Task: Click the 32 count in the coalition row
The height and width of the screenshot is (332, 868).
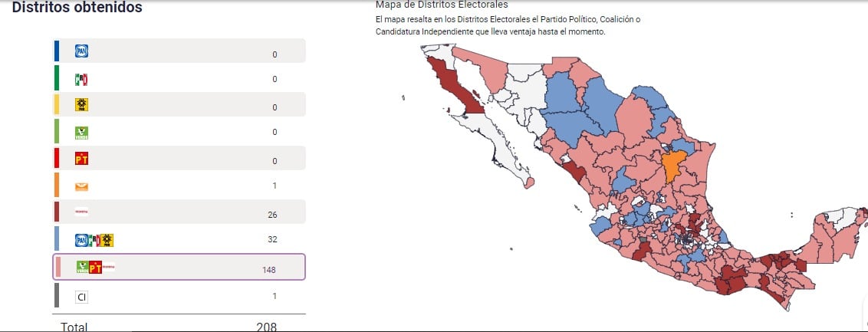Action: [272, 240]
